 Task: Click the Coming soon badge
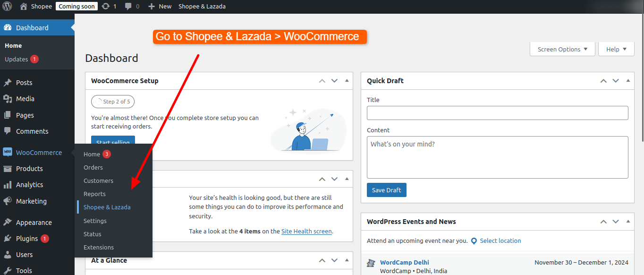(76, 7)
